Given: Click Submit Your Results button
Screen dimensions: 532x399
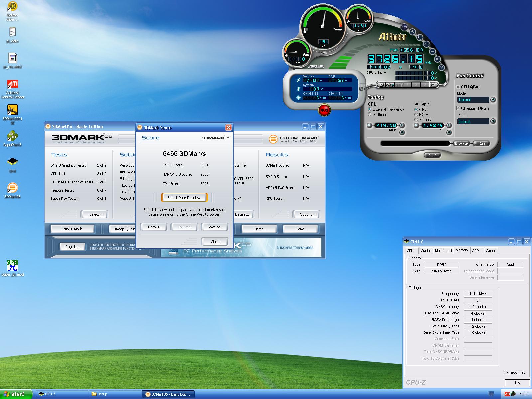Looking at the screenshot, I should 184,198.
